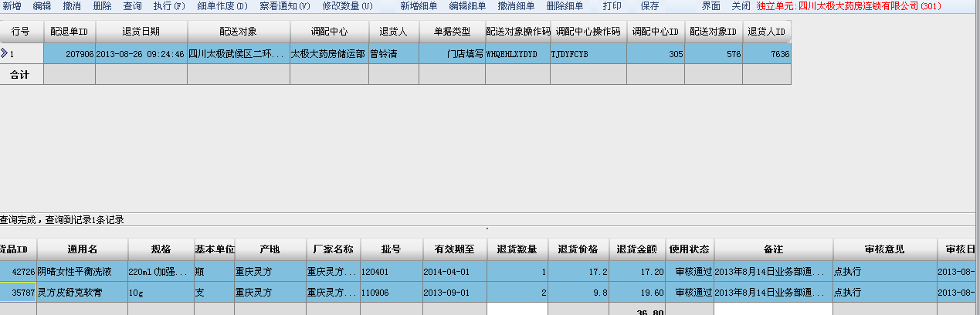
Task: Click return amount 19.60 cell
Action: [x=638, y=293]
